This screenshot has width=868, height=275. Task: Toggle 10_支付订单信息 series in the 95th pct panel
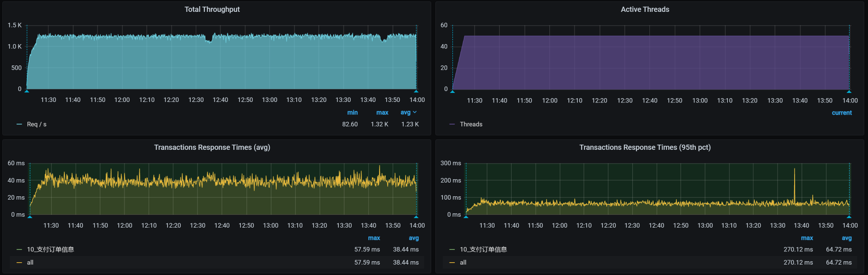point(483,249)
